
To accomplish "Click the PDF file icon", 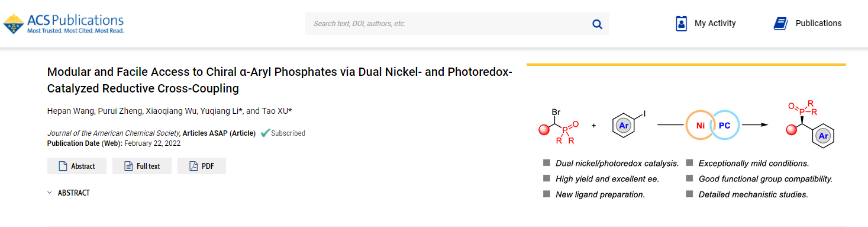I will tap(193, 166).
